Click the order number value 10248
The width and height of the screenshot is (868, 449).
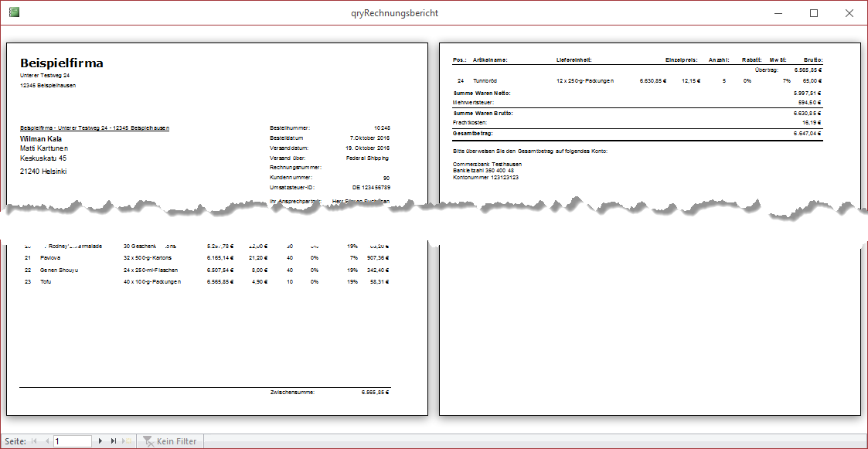point(382,128)
